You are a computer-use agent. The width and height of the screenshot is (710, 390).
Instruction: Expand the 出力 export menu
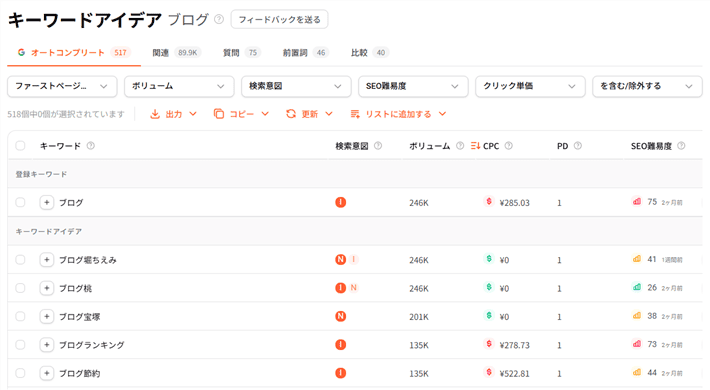click(x=173, y=114)
